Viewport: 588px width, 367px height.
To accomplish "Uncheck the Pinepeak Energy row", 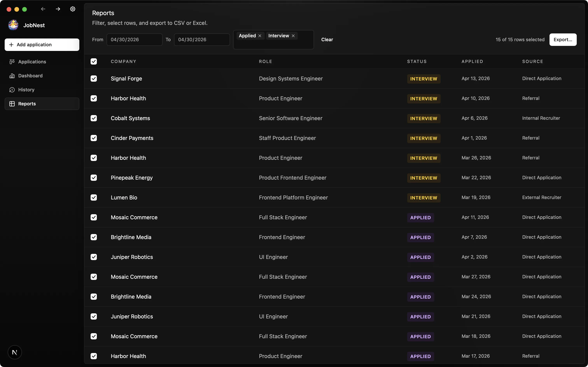I will (x=94, y=178).
